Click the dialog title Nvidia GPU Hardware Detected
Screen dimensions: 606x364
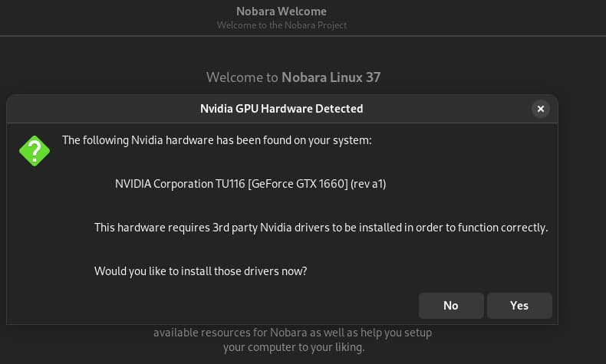(x=282, y=109)
